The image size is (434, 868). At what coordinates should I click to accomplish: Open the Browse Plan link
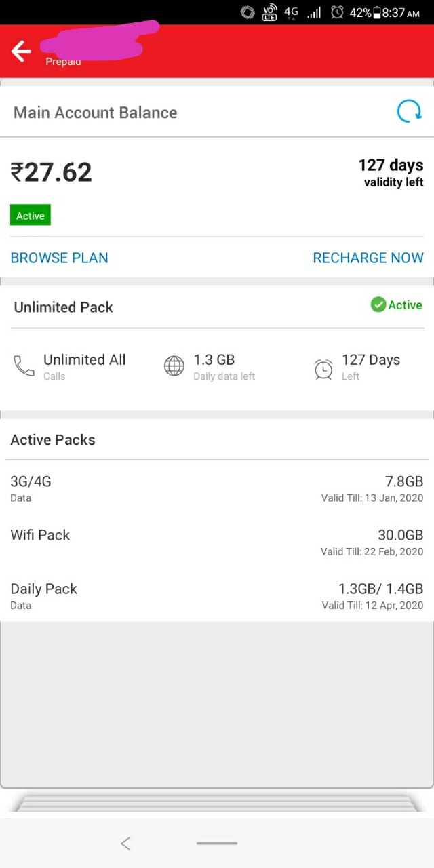tap(59, 258)
